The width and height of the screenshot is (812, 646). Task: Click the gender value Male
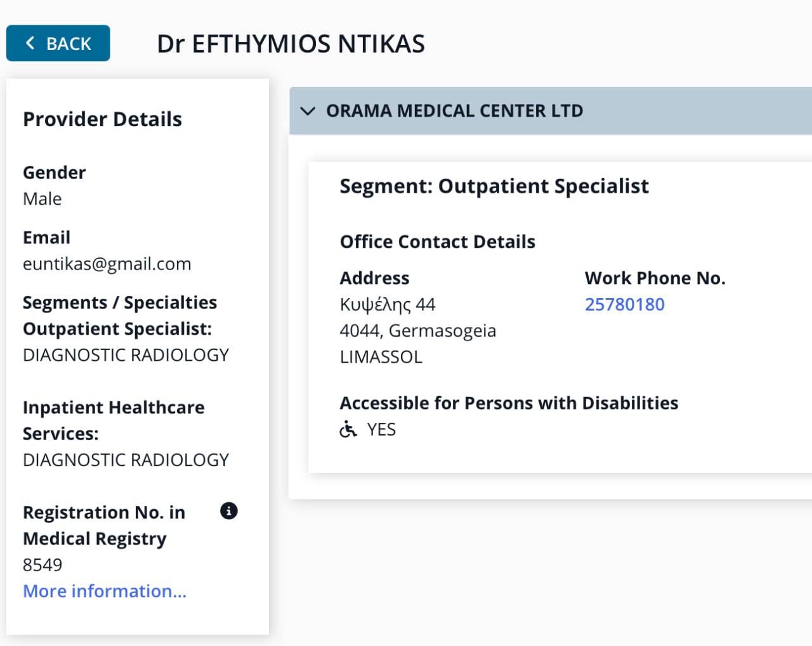42,199
